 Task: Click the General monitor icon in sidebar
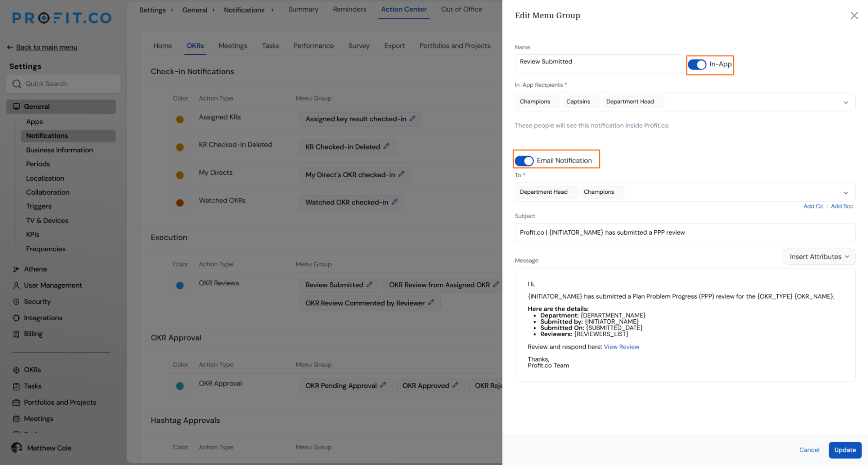[x=16, y=106]
